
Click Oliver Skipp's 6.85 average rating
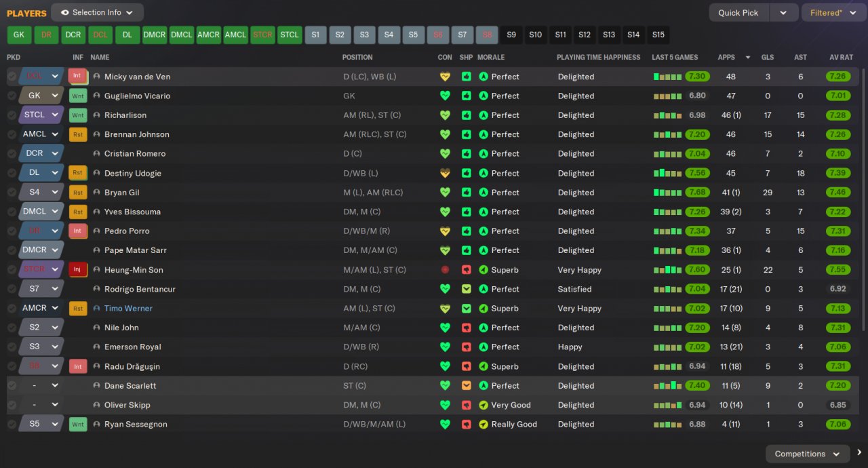[x=838, y=405]
